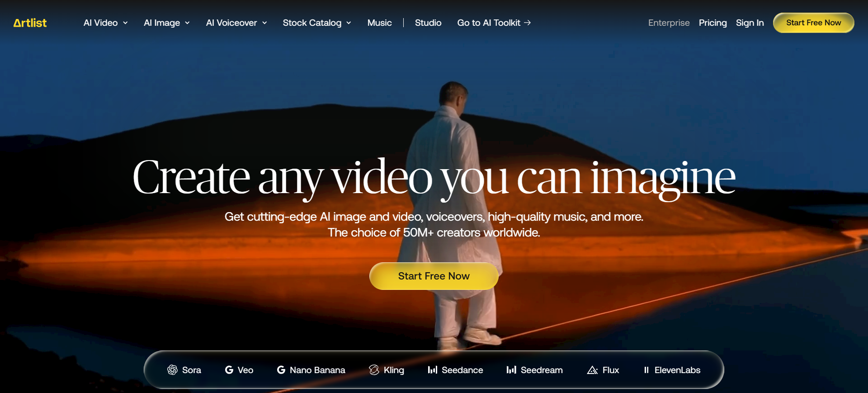Screen dimensions: 868x393
Task: Go to the Studio page
Action: click(x=428, y=23)
